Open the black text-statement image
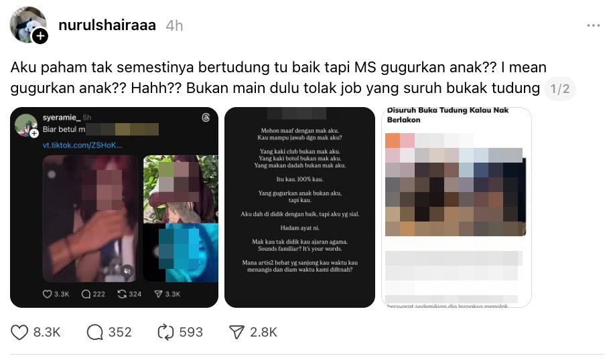This screenshot has width=615, height=364. pyautogui.click(x=299, y=207)
